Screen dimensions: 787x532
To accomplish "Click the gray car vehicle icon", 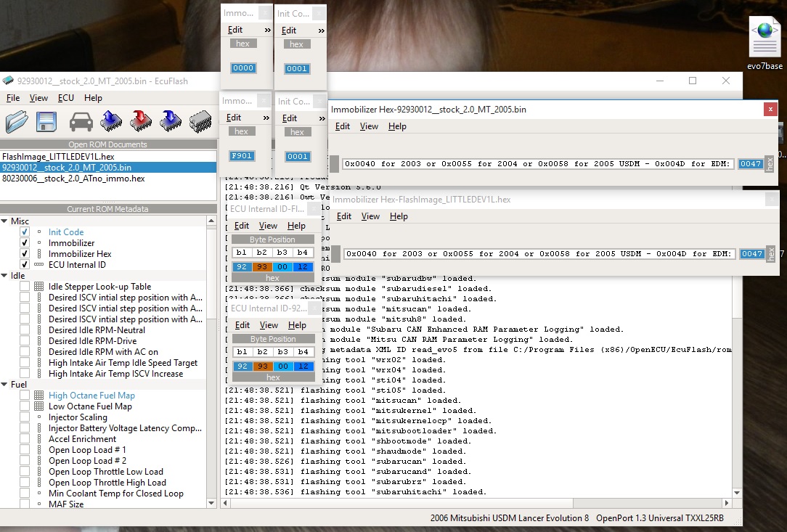I will click(81, 121).
